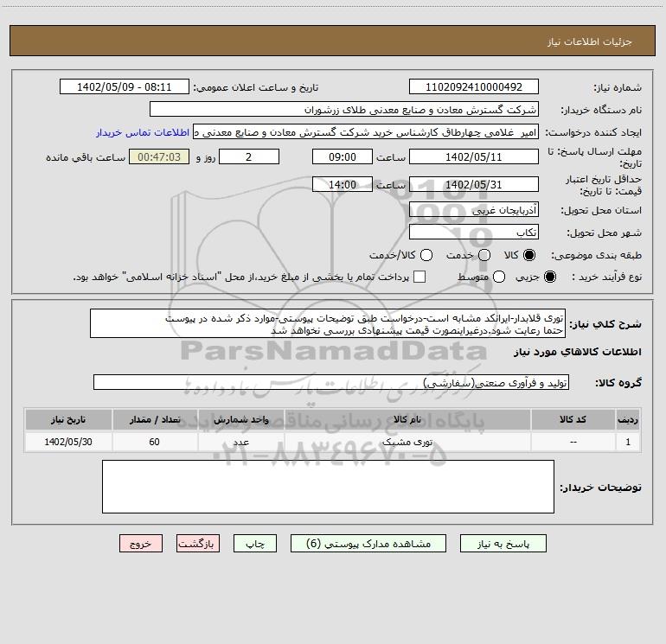Click the quantity cell showing 60

155,442
